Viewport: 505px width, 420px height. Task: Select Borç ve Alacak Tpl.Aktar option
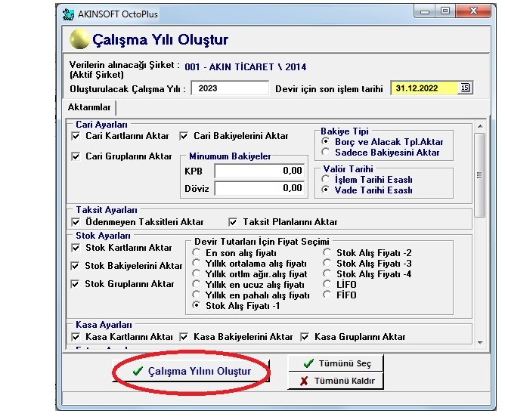pyautogui.click(x=325, y=141)
